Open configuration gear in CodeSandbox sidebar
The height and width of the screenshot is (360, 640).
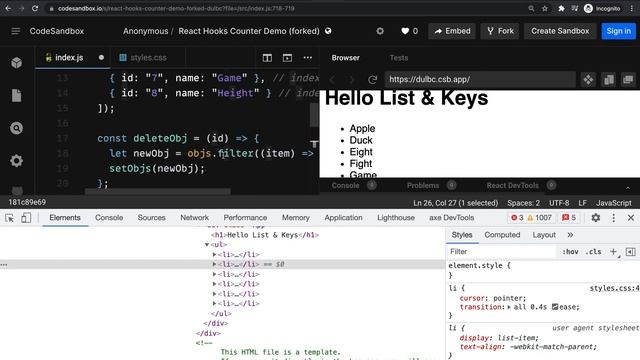click(16, 160)
